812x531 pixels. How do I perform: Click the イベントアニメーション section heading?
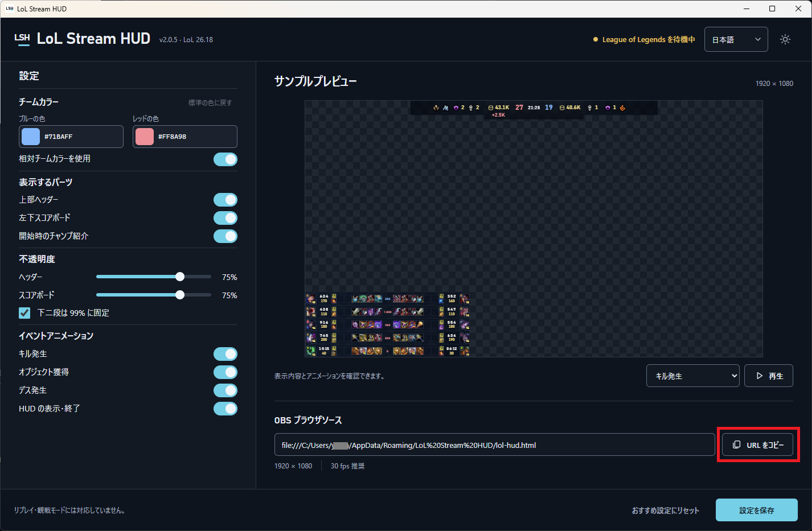(56, 336)
